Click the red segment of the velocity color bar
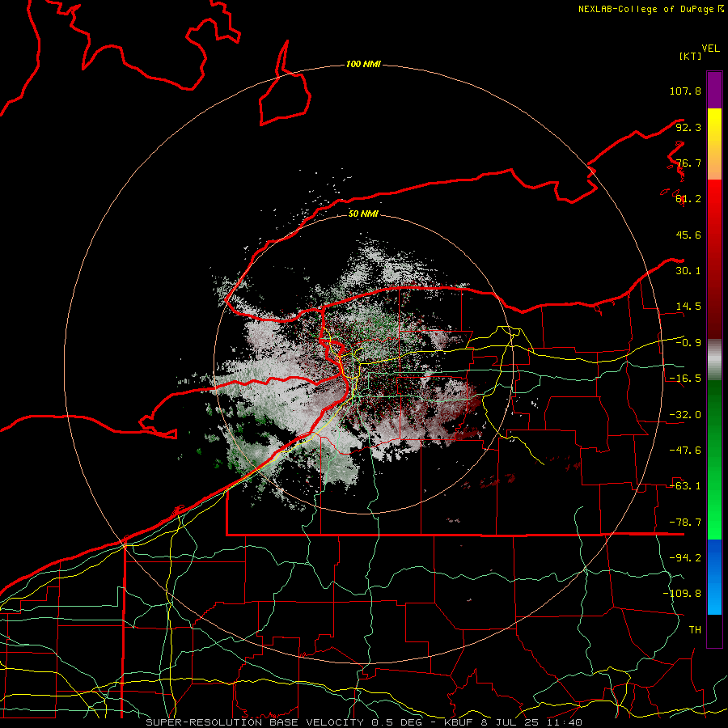Image resolution: width=728 pixels, height=728 pixels. click(714, 259)
